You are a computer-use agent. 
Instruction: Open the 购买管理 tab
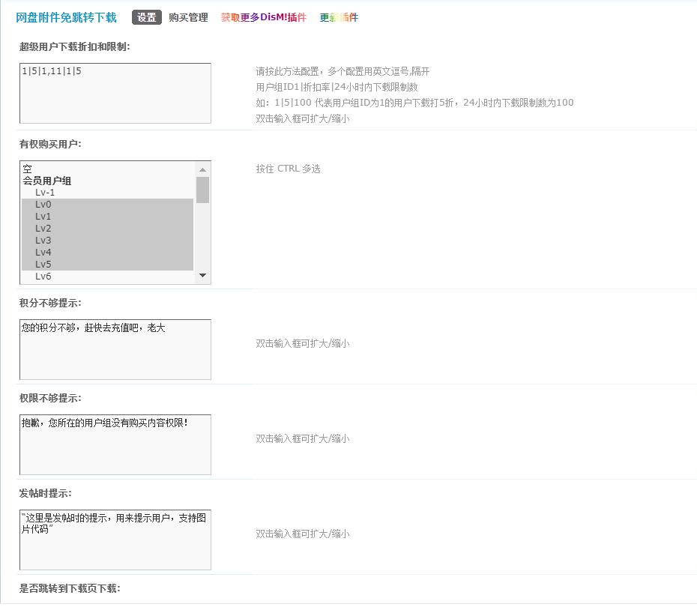[x=188, y=17]
